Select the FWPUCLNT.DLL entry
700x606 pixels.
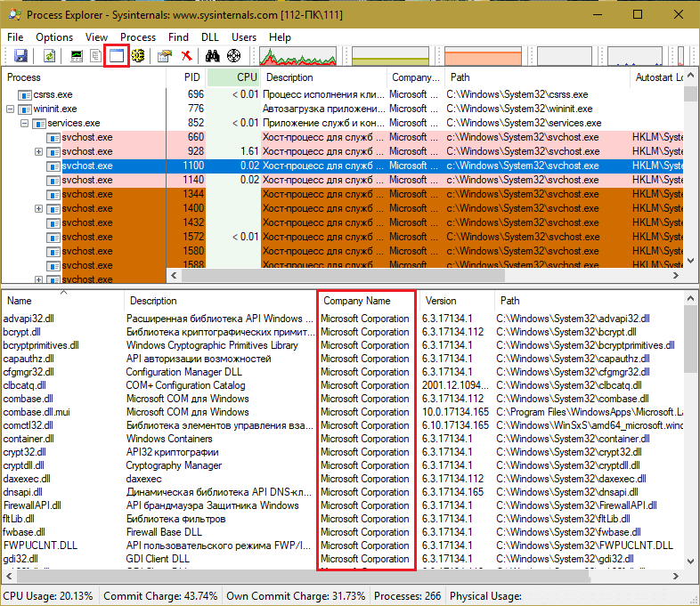[x=40, y=545]
